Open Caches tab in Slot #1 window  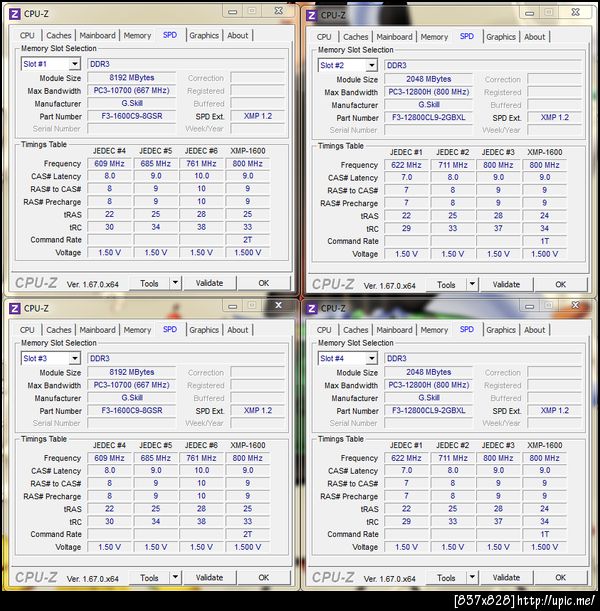59,35
